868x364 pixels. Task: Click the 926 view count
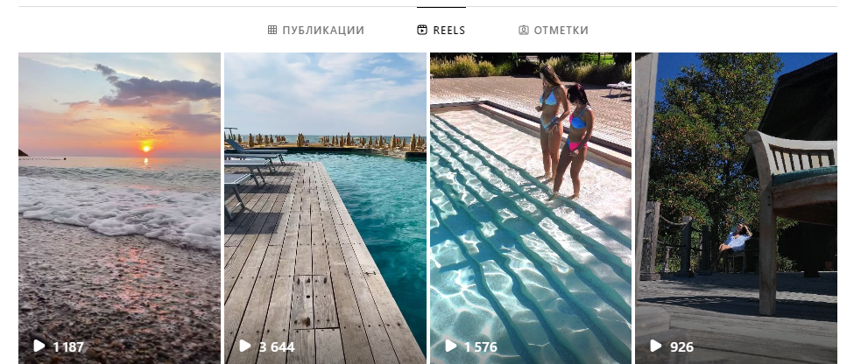point(681,346)
